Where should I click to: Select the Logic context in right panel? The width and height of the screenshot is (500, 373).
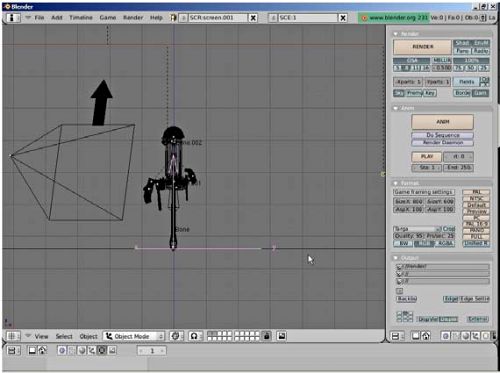[x=446, y=336]
